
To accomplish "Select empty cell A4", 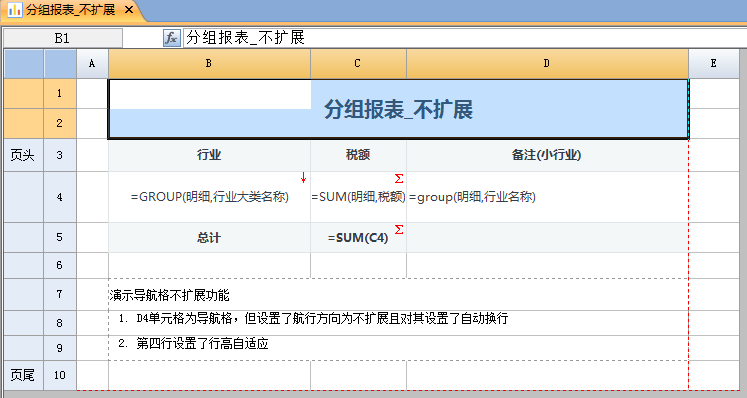I will click(92, 197).
